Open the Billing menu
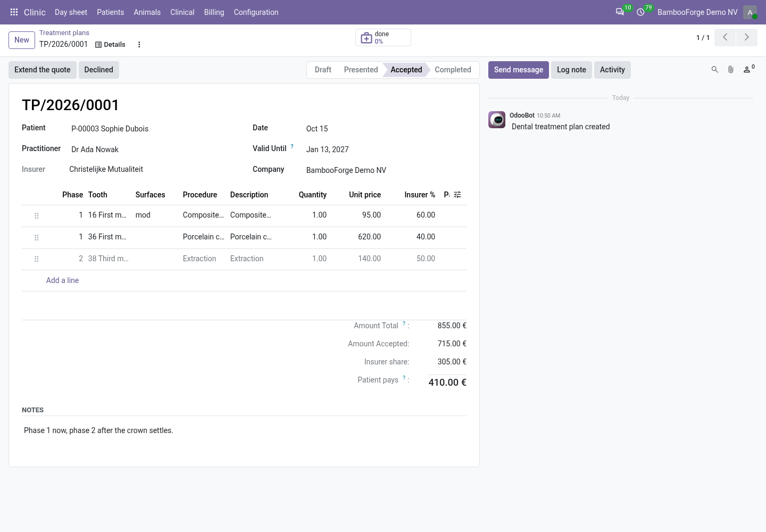 point(214,12)
